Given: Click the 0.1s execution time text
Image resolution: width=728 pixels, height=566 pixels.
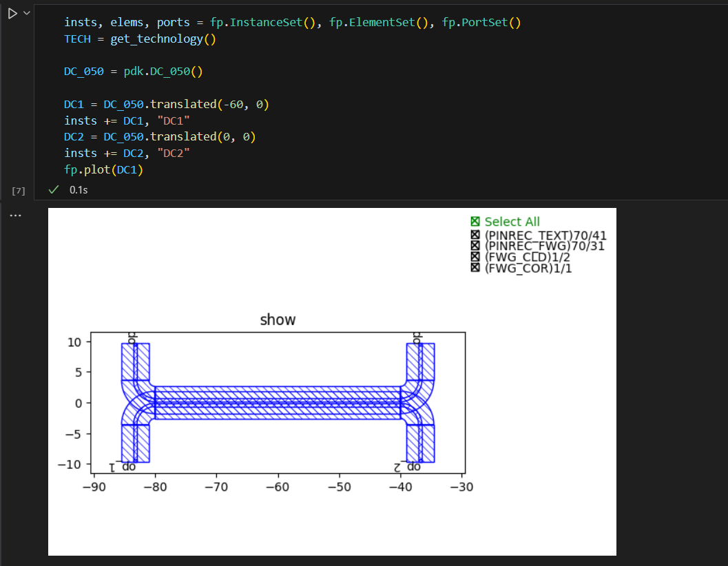Looking at the screenshot, I should click(79, 190).
